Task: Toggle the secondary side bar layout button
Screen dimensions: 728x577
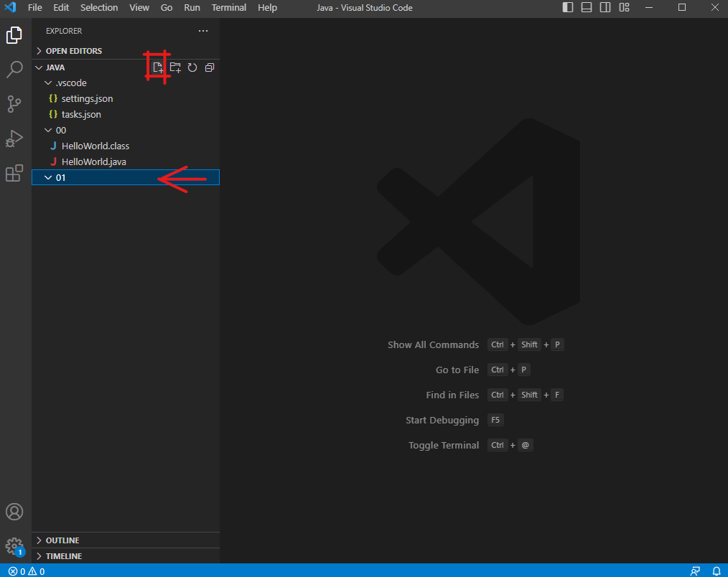Action: [x=605, y=8]
